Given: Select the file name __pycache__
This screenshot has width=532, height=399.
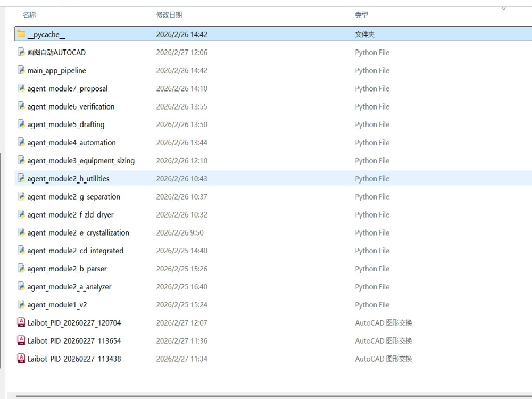Looking at the screenshot, I should click(x=46, y=35).
